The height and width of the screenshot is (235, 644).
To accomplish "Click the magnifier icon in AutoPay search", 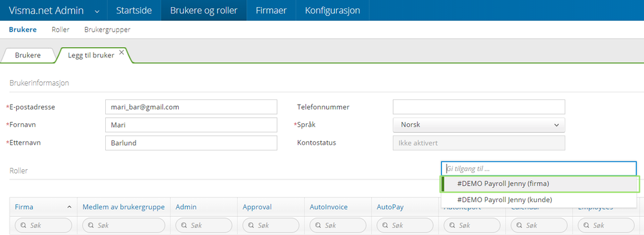I will [x=385, y=225].
